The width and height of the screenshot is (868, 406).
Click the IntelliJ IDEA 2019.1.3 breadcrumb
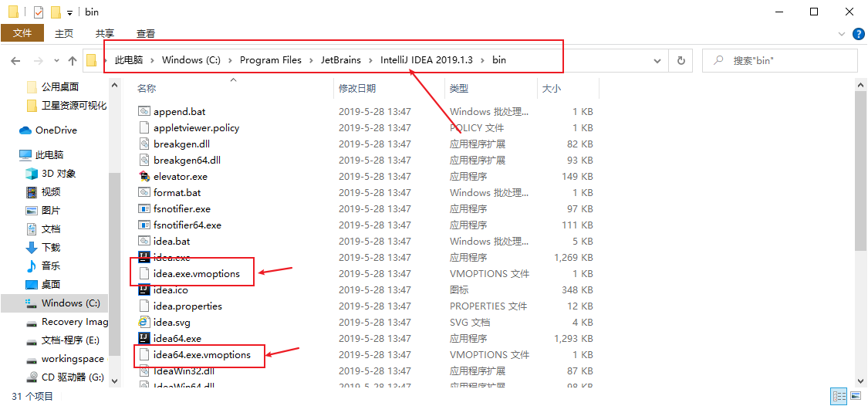(x=426, y=60)
